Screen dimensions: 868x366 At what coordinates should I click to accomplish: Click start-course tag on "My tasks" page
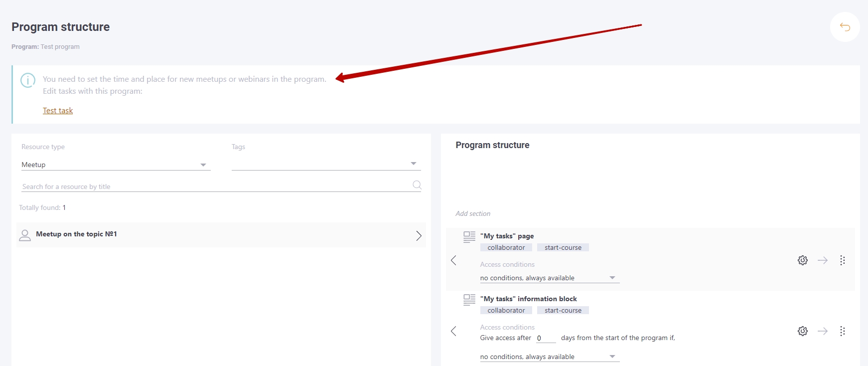pos(563,247)
